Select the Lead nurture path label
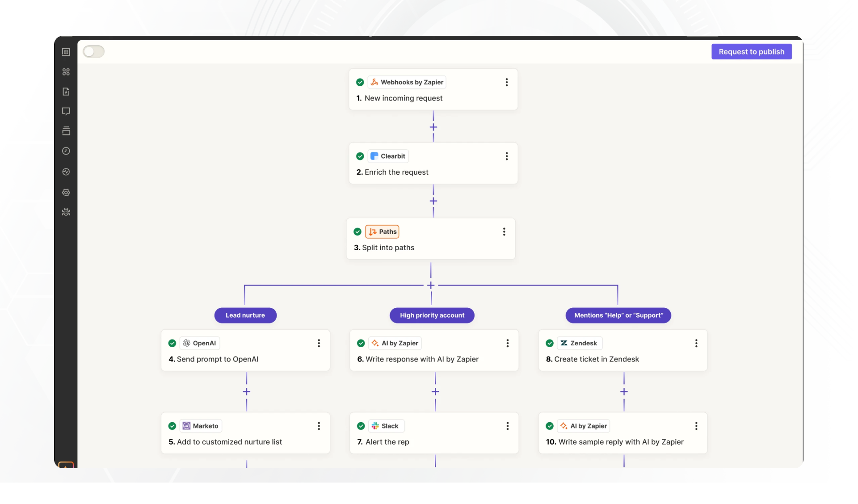858x504 pixels. [245, 315]
